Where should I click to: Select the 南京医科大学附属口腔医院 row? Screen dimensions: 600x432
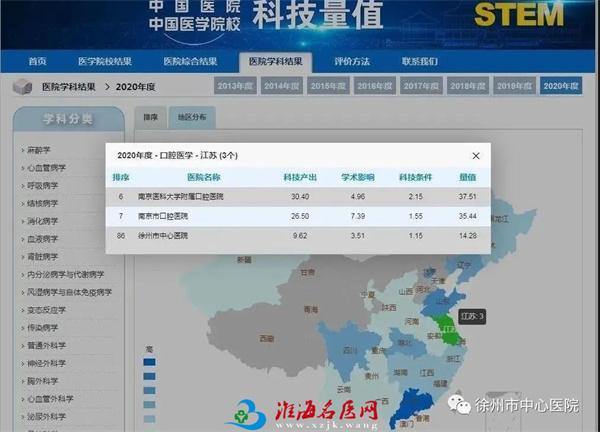click(x=298, y=197)
